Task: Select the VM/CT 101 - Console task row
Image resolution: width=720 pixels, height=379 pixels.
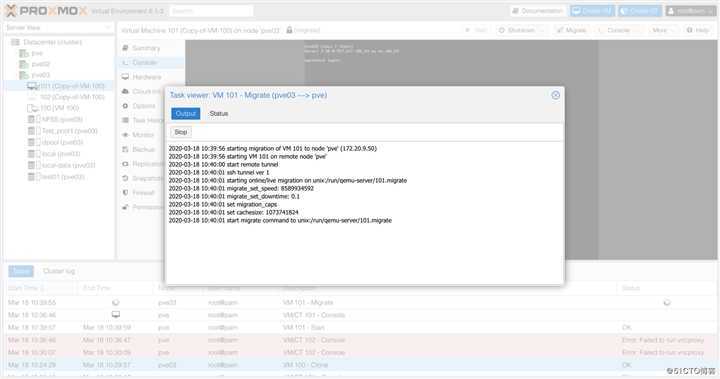Action: 360,315
